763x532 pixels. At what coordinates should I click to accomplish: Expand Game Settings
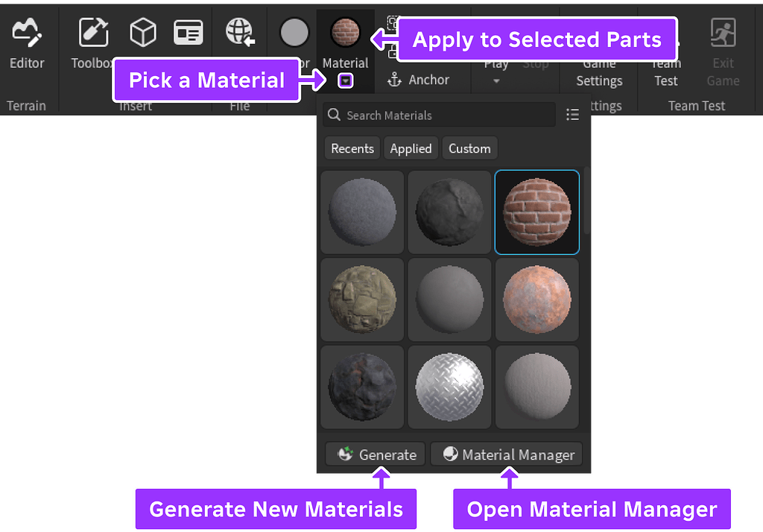(x=598, y=72)
